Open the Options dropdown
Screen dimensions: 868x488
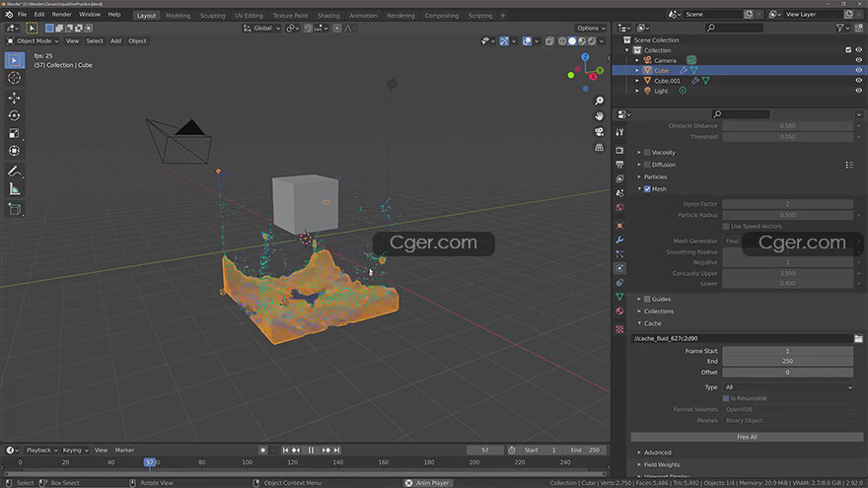pyautogui.click(x=591, y=29)
